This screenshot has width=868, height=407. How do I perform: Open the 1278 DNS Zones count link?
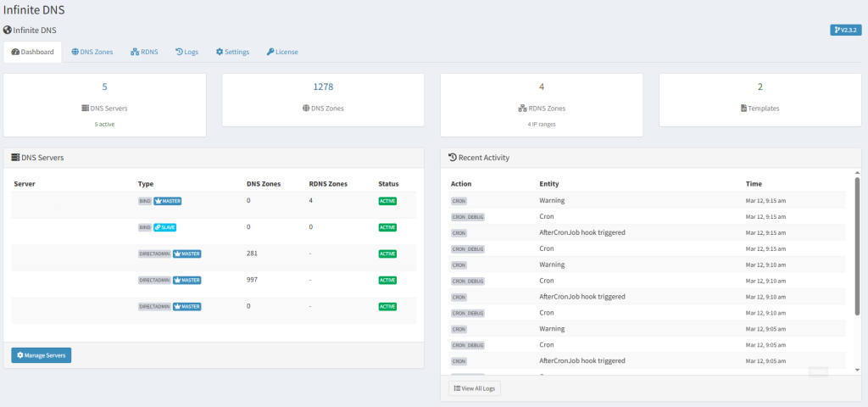click(x=323, y=86)
